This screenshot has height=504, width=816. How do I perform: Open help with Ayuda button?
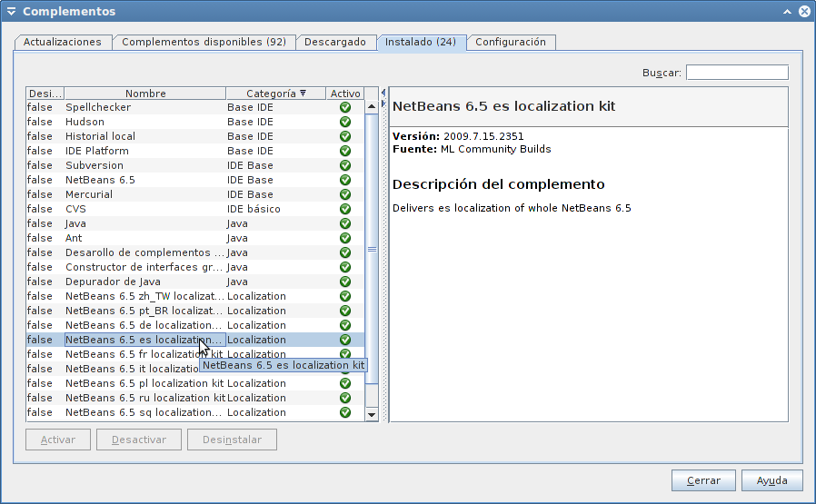[771, 480]
